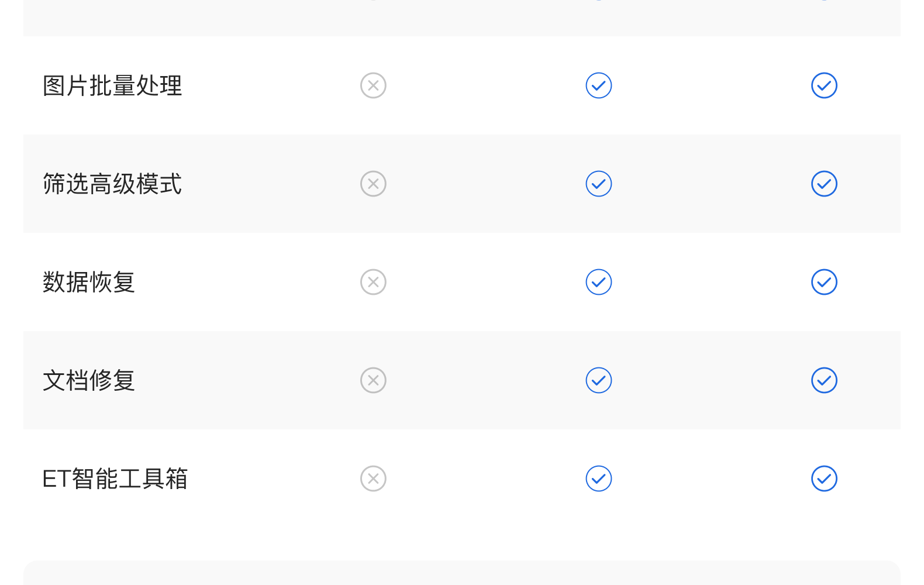Screen dimensions: 924x585
Task: Click the gray X icon for 文档修复
Action: coord(373,380)
